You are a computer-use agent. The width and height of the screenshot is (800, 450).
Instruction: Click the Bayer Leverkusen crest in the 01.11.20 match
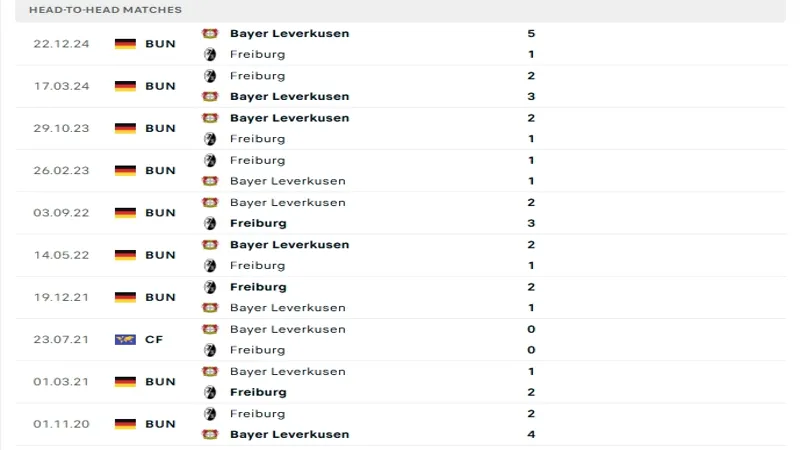pyautogui.click(x=210, y=435)
